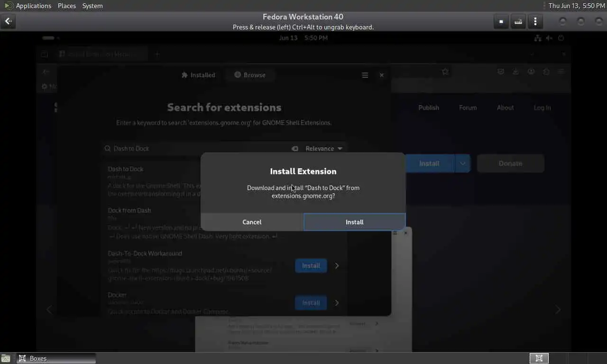Click the guest volume icon
The image size is (607, 364).
coord(549,38)
